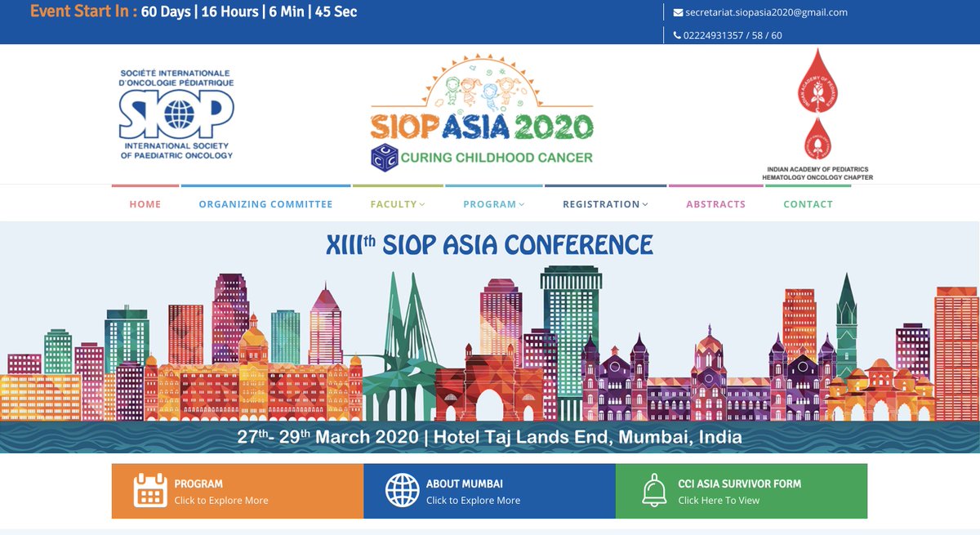Open the blue ABOUT MUMBAI button
Image resolution: width=980 pixels, height=535 pixels.
[489, 491]
